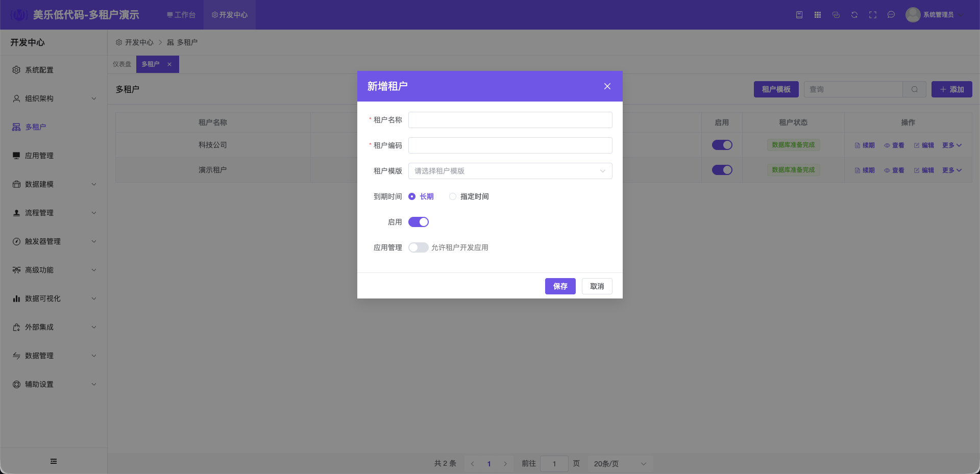Screen dimensions: 980x474
Task: Click the 辅助设置 sidebar icon
Action: [16, 384]
